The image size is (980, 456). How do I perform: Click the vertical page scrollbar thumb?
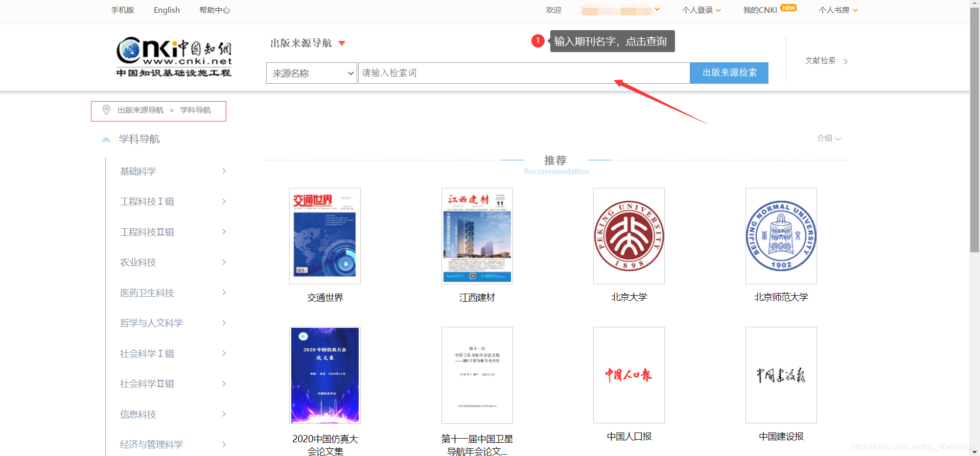click(974, 130)
